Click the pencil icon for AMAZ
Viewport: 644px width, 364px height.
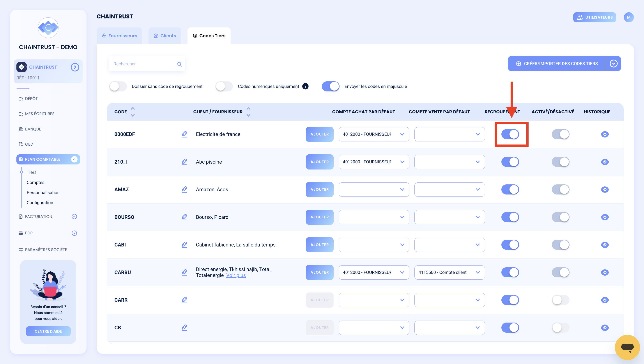pyautogui.click(x=184, y=189)
